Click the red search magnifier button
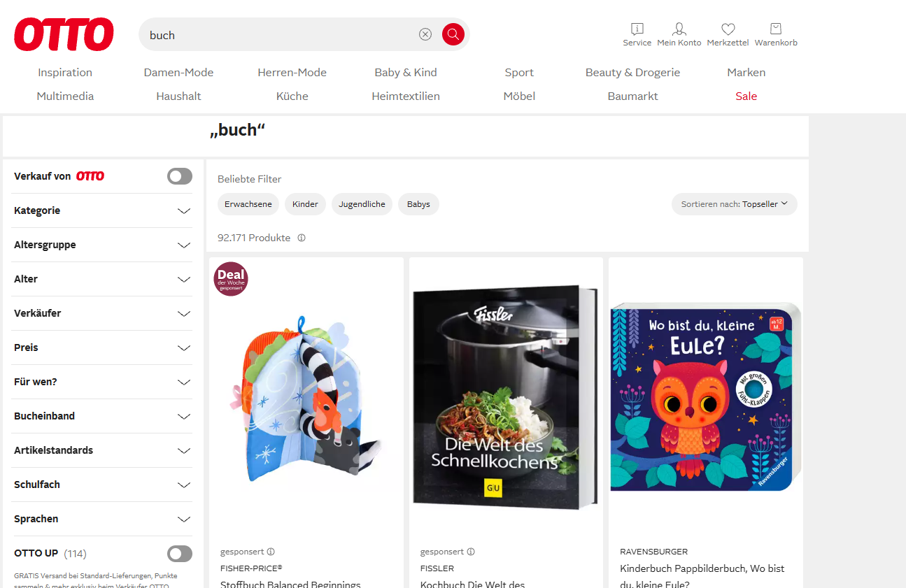Viewport: 906px width, 588px height. pyautogui.click(x=453, y=34)
